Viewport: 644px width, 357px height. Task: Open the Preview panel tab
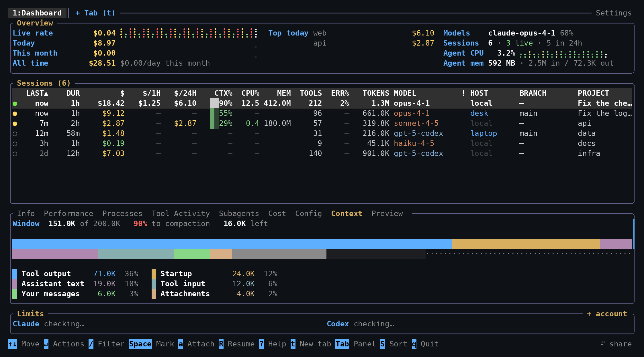(387, 214)
